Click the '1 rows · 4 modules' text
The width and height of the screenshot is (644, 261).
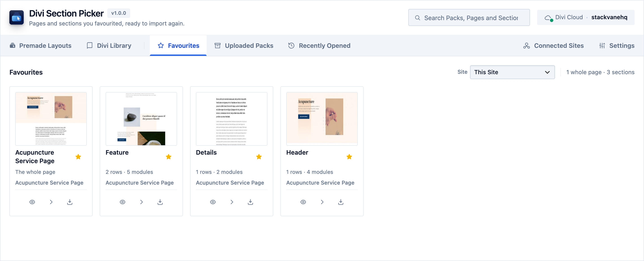pyautogui.click(x=309, y=172)
